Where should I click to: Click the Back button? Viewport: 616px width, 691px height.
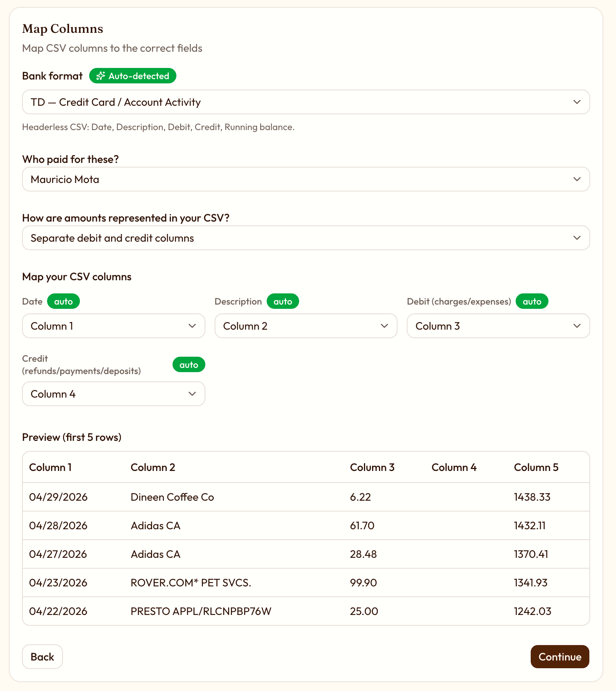42,657
